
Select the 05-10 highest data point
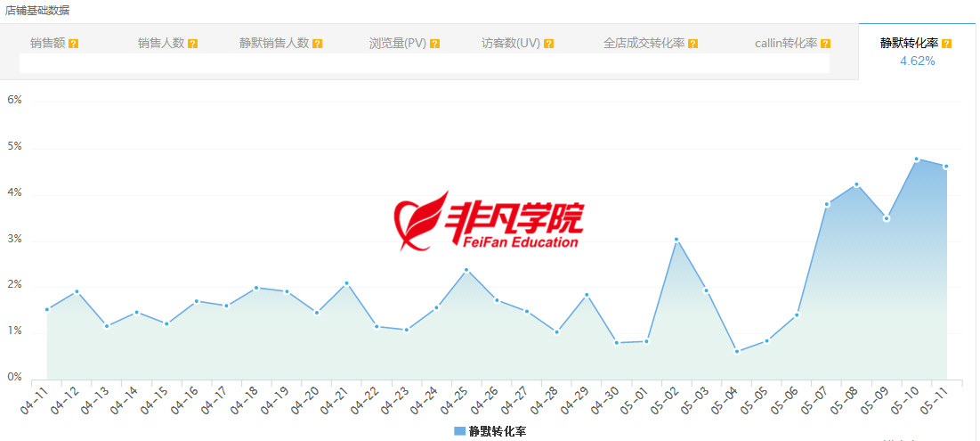(916, 159)
